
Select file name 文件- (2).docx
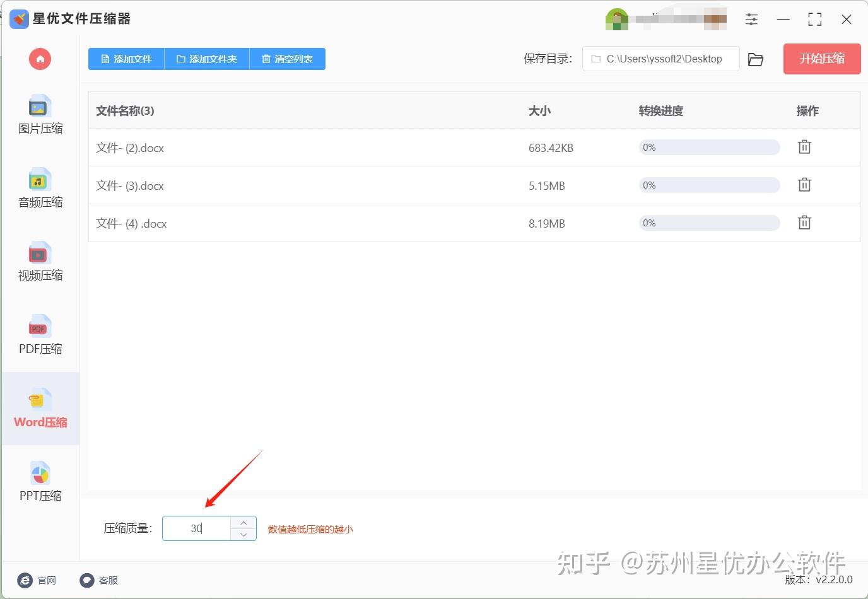coord(130,148)
